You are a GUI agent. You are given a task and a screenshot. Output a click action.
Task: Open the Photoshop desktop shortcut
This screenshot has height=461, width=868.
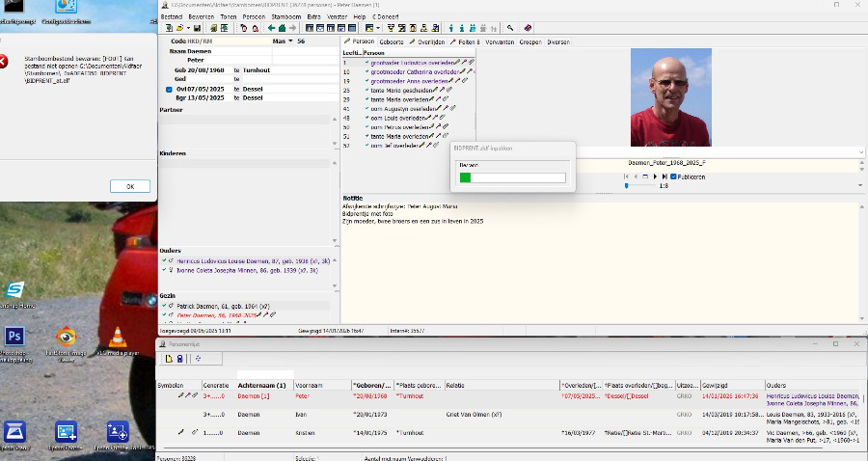[x=14, y=337]
